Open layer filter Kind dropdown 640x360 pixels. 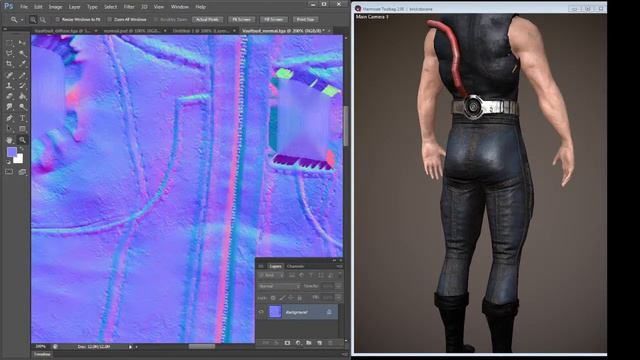(270, 275)
